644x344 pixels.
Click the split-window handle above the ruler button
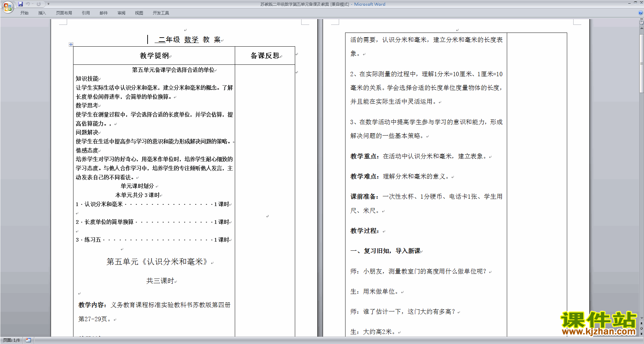641,19
